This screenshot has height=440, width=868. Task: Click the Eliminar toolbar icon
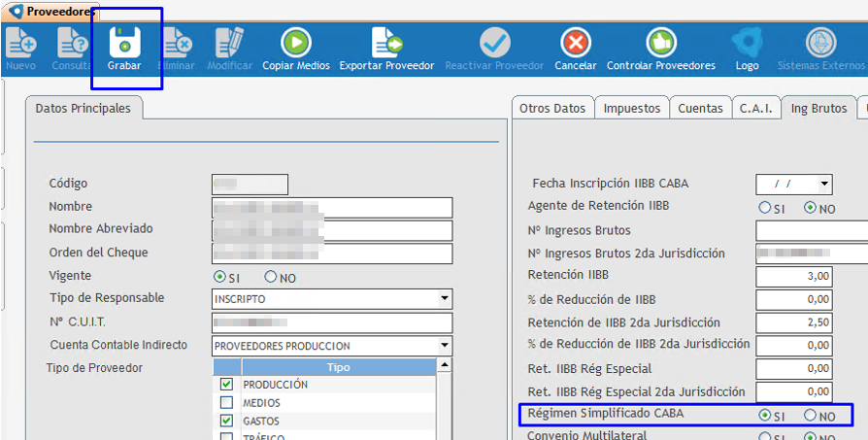pyautogui.click(x=177, y=43)
